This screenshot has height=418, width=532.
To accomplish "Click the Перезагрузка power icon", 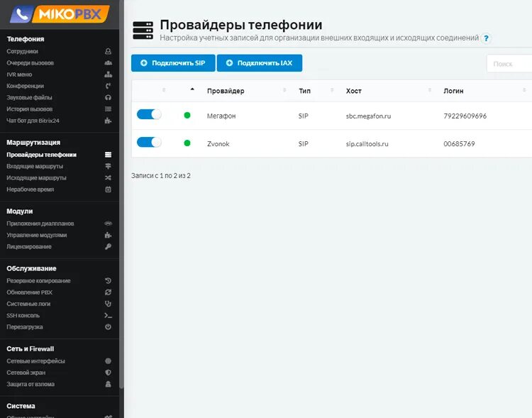I will point(108,327).
